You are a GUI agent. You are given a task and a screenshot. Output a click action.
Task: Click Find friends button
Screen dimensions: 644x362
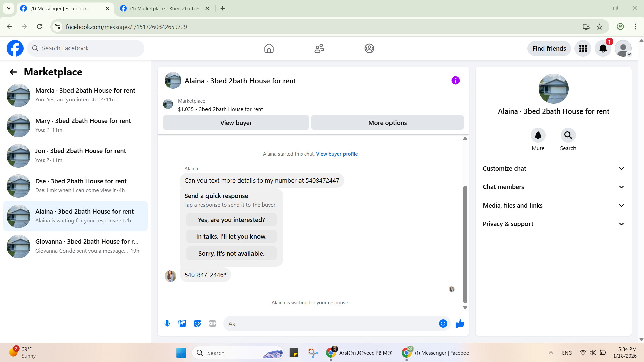pyautogui.click(x=549, y=48)
